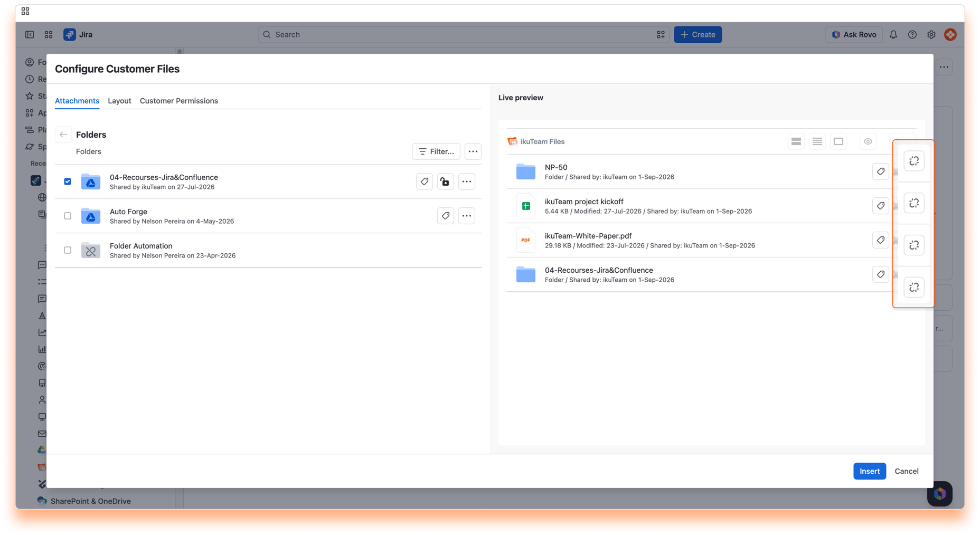Click the Create button in Jira
This screenshot has width=980, height=535.
point(698,34)
